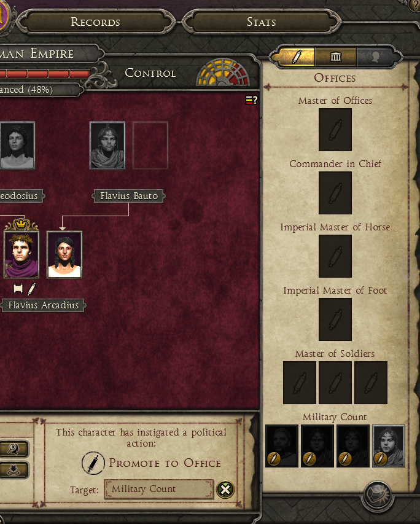Switch to the Offices scroll tab
420x524 pixels.
(294, 57)
